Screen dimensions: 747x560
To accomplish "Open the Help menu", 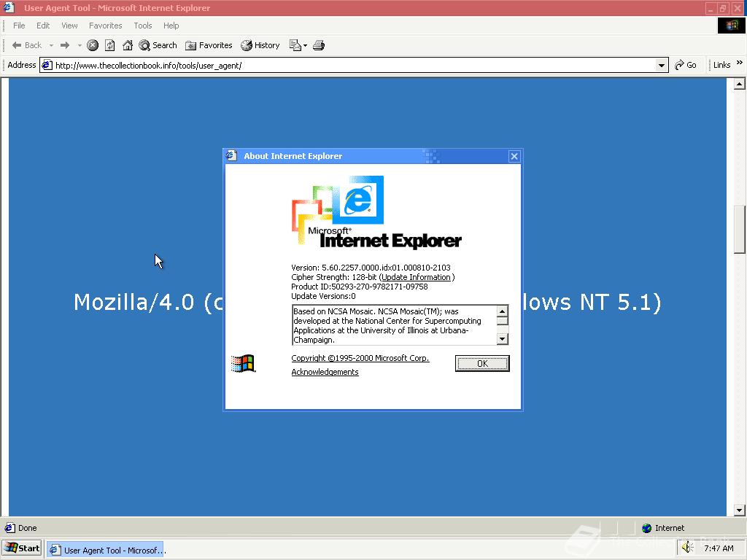I will [171, 26].
